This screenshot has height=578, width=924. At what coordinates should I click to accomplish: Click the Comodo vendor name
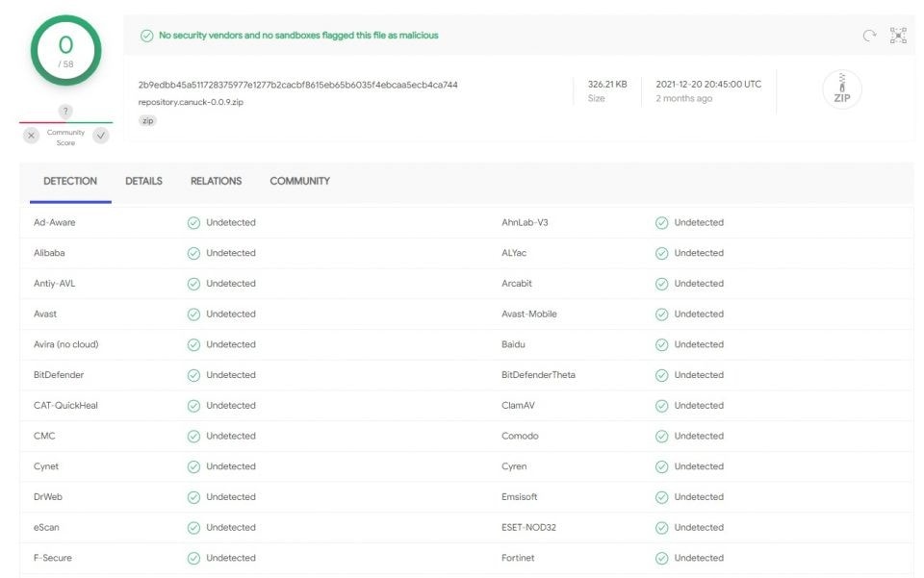tap(520, 437)
